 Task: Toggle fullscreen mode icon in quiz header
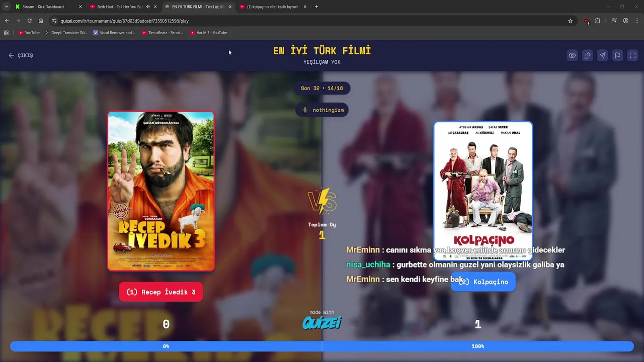pyautogui.click(x=632, y=55)
